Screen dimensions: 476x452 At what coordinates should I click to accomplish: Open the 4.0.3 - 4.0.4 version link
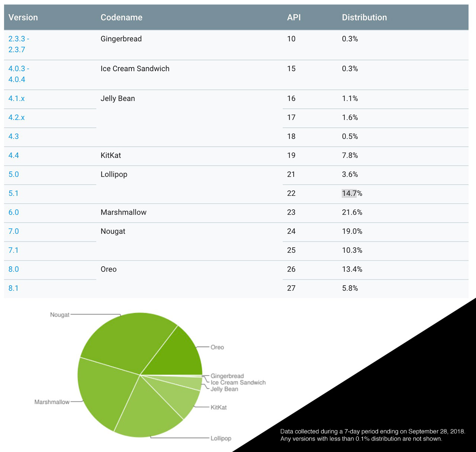point(19,74)
